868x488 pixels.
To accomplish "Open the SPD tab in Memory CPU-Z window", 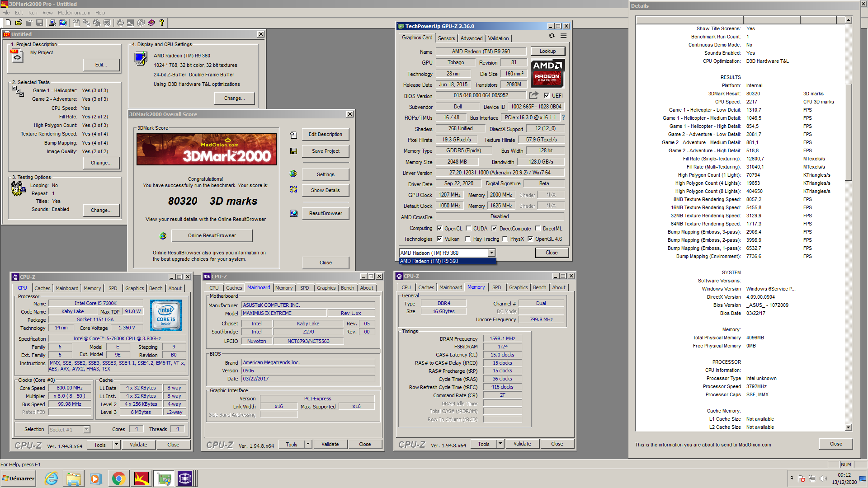I will pos(496,287).
